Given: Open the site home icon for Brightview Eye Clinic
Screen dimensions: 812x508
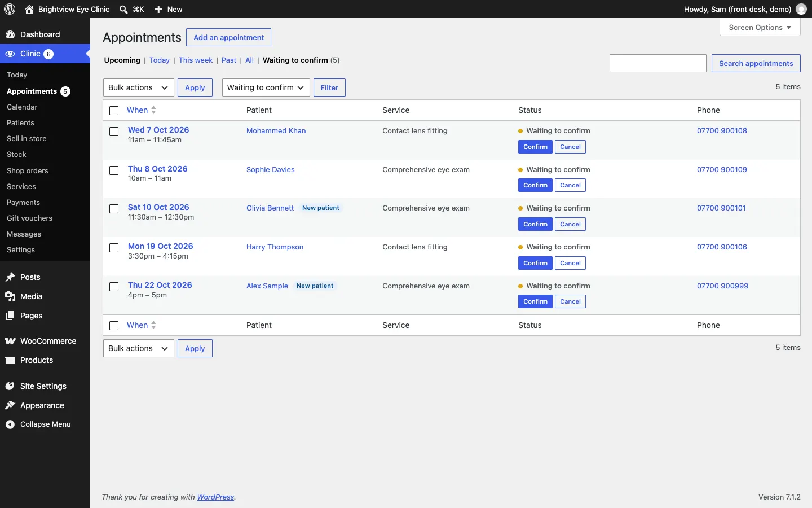Looking at the screenshot, I should tap(29, 9).
